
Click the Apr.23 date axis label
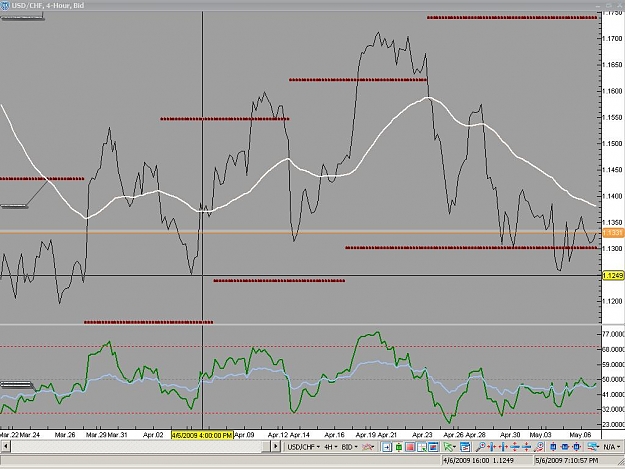[422, 435]
